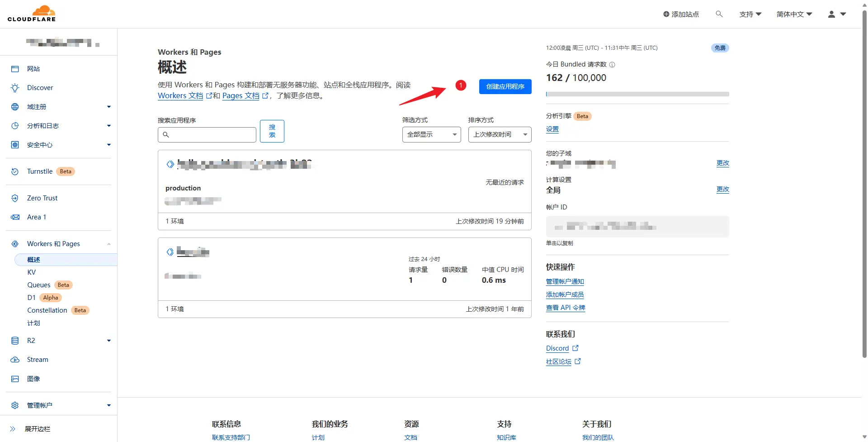Open the account avatar menu

(x=831, y=14)
